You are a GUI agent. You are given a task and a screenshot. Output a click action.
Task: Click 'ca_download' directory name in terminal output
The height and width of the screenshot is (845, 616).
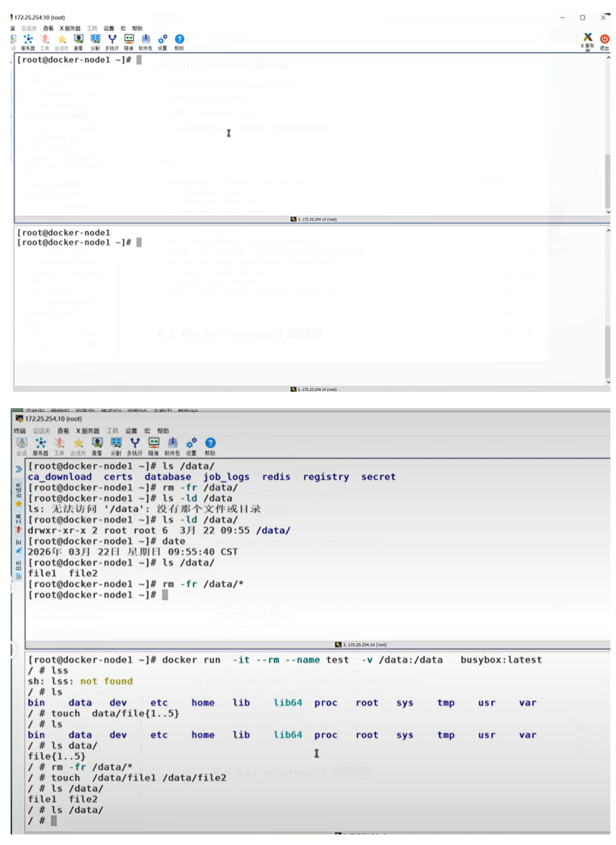pos(59,477)
